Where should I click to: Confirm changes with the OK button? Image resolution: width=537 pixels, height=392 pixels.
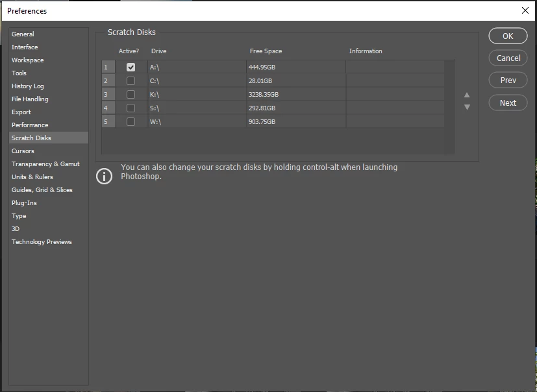coord(508,36)
